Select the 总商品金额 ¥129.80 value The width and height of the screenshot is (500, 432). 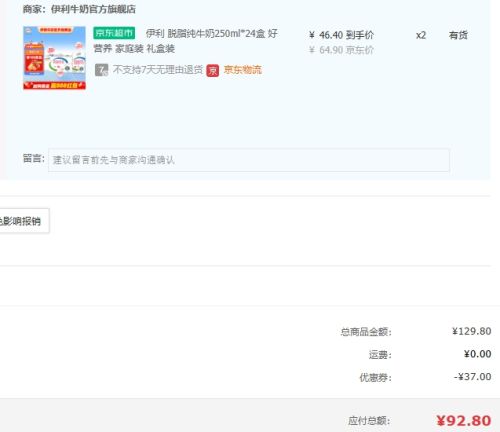coord(472,331)
